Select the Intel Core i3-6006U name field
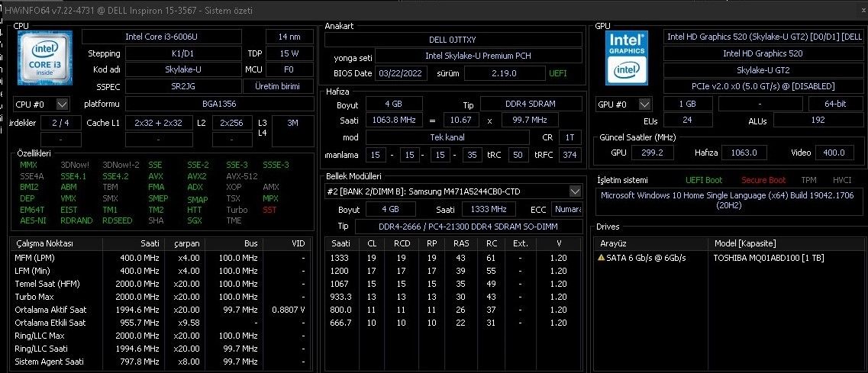868x373 pixels. coord(162,37)
